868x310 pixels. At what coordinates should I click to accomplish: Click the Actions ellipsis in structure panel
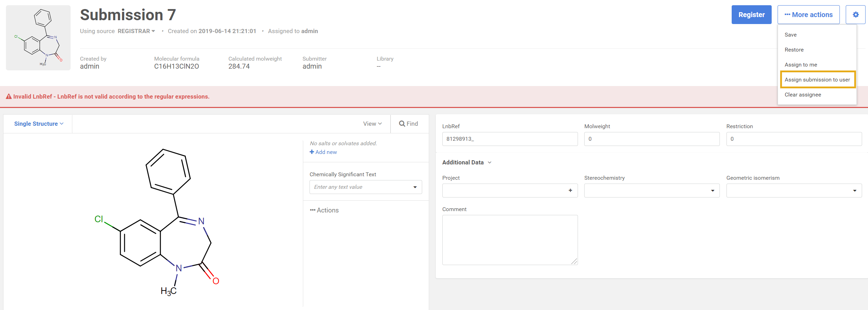(324, 210)
